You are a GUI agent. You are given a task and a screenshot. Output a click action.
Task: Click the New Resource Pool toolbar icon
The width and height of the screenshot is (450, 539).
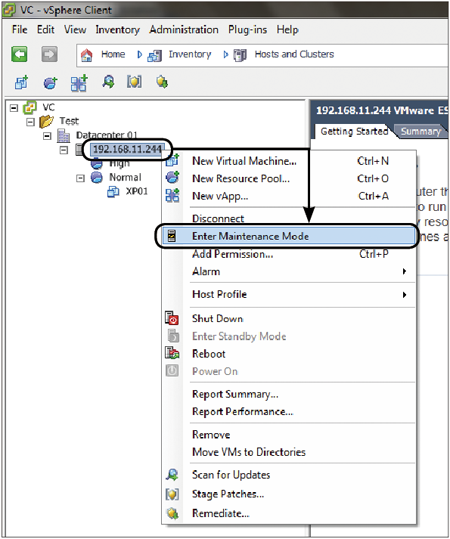click(50, 83)
